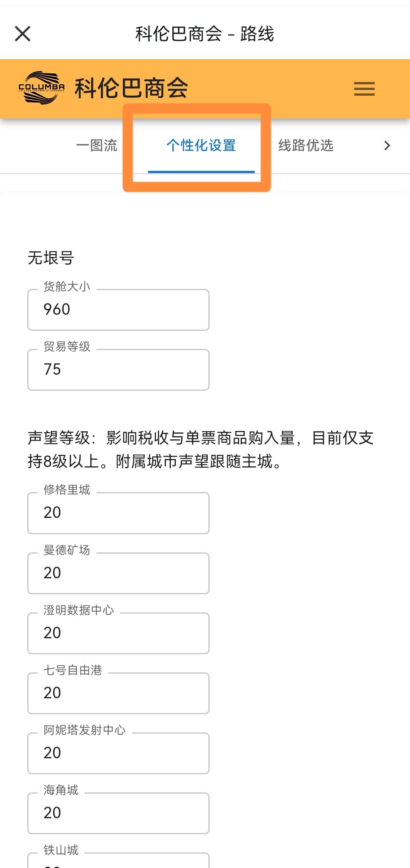The width and height of the screenshot is (410, 868).
Task: Select the 曼德矿场 reputation input
Action: [118, 573]
